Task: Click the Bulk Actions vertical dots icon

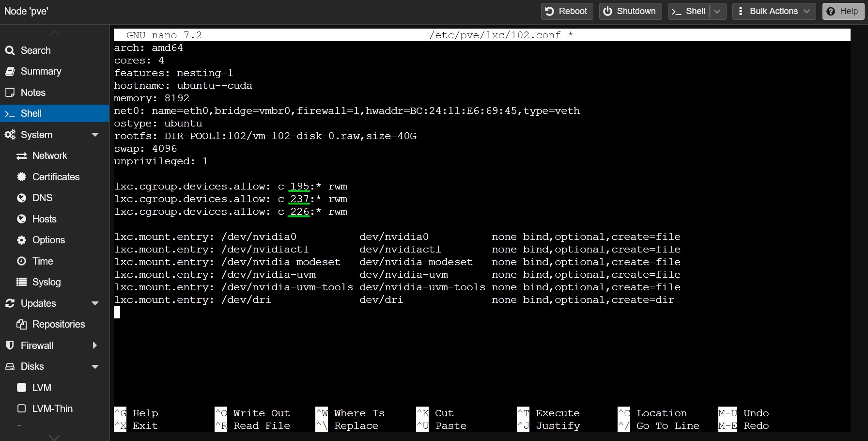Action: pyautogui.click(x=741, y=11)
